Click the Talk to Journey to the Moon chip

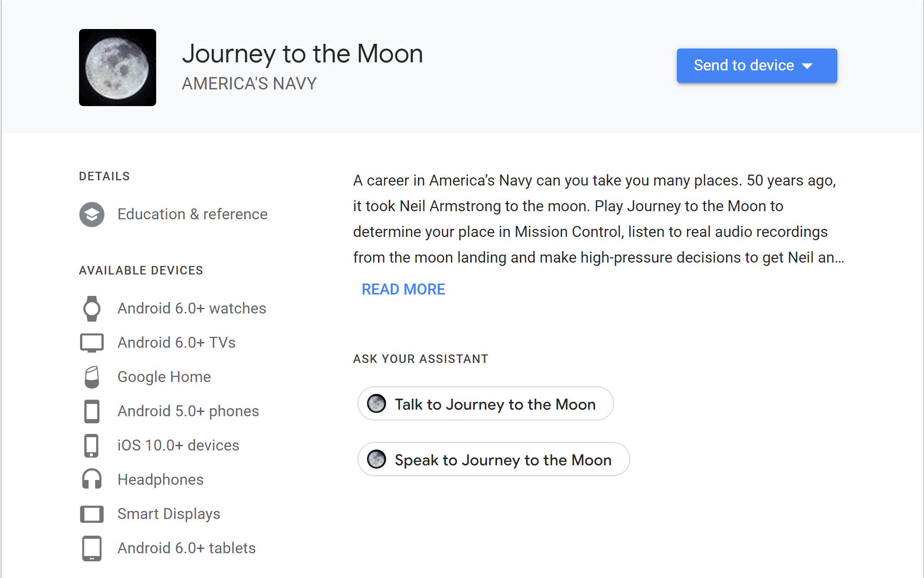485,404
